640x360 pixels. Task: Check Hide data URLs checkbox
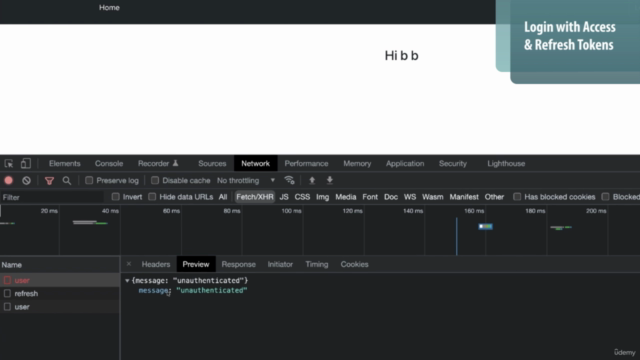tap(152, 197)
